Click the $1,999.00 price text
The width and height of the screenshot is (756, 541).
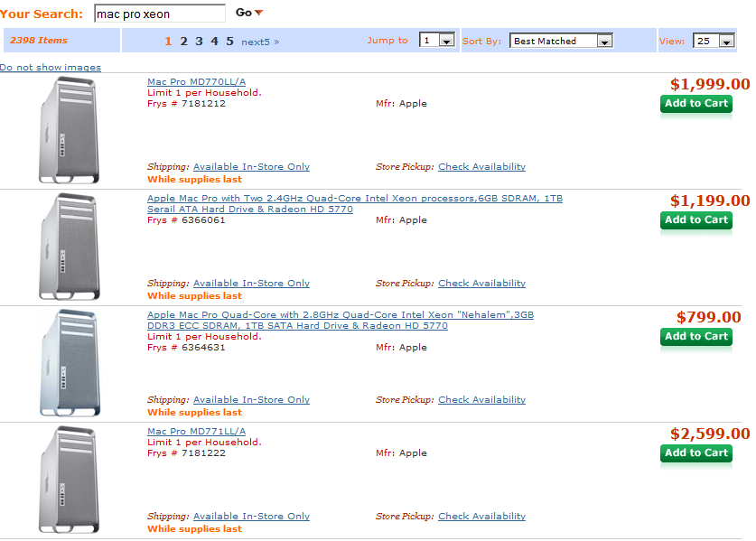point(710,84)
